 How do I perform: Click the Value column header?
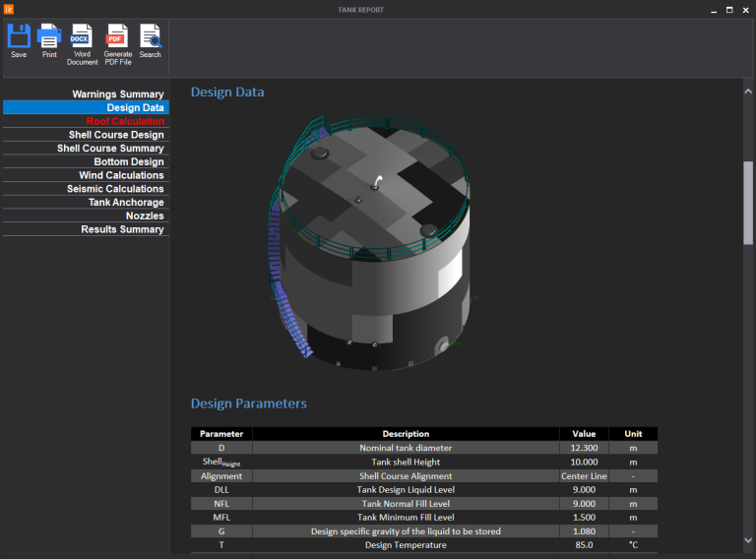pos(584,434)
